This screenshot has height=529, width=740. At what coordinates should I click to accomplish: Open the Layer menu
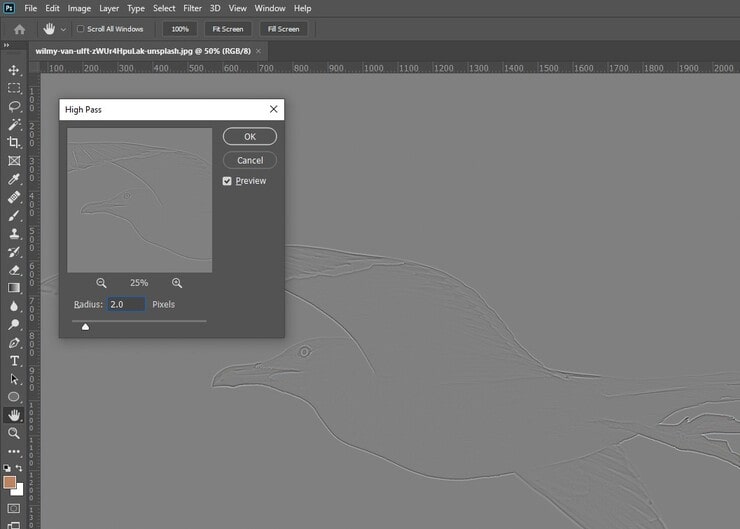(109, 8)
